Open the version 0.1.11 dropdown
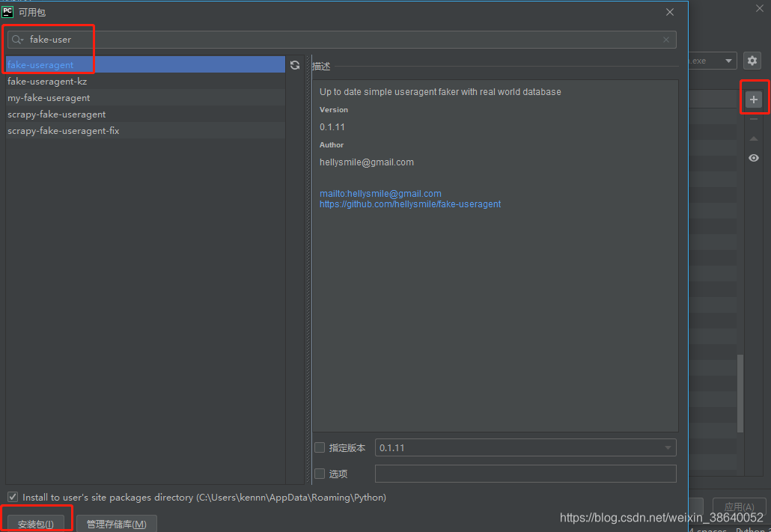 click(667, 447)
